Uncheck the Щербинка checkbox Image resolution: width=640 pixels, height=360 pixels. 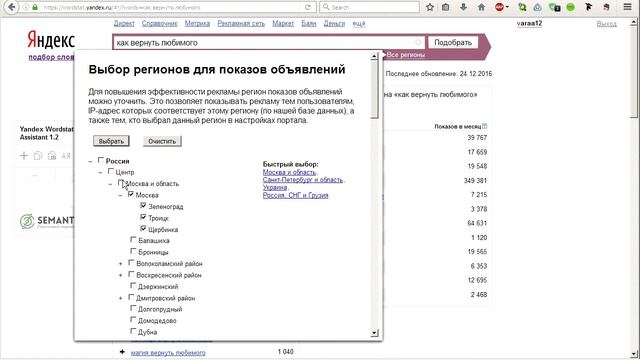143,229
